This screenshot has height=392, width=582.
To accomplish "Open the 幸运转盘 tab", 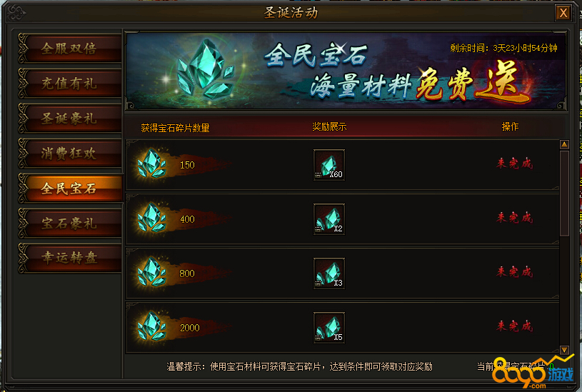I will click(x=70, y=258).
